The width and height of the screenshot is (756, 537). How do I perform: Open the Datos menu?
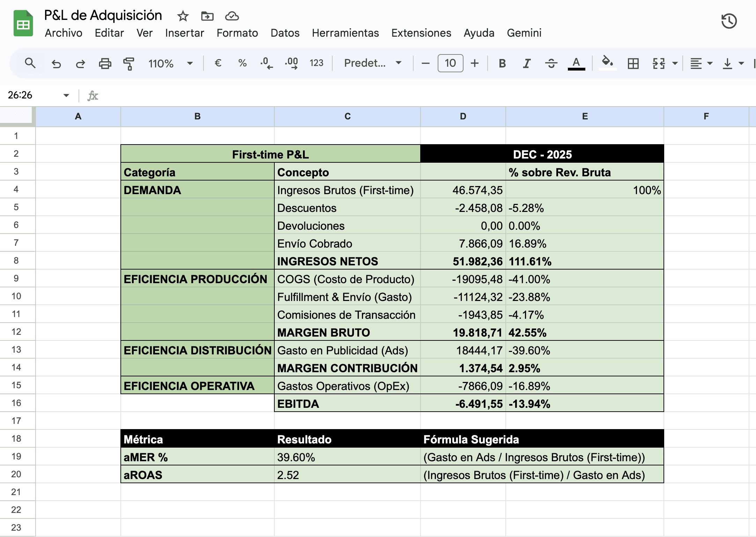[x=285, y=33]
